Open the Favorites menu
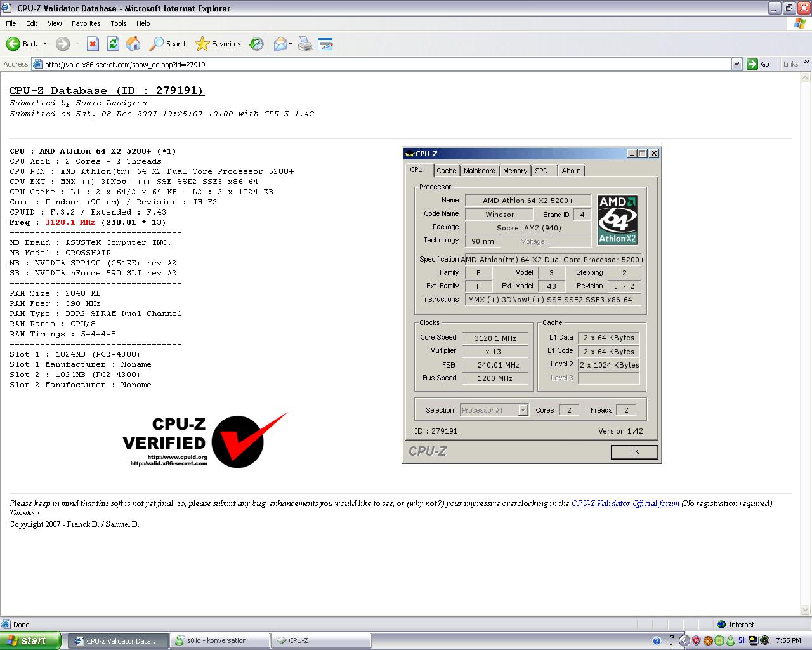This screenshot has width=812, height=650. [x=86, y=23]
